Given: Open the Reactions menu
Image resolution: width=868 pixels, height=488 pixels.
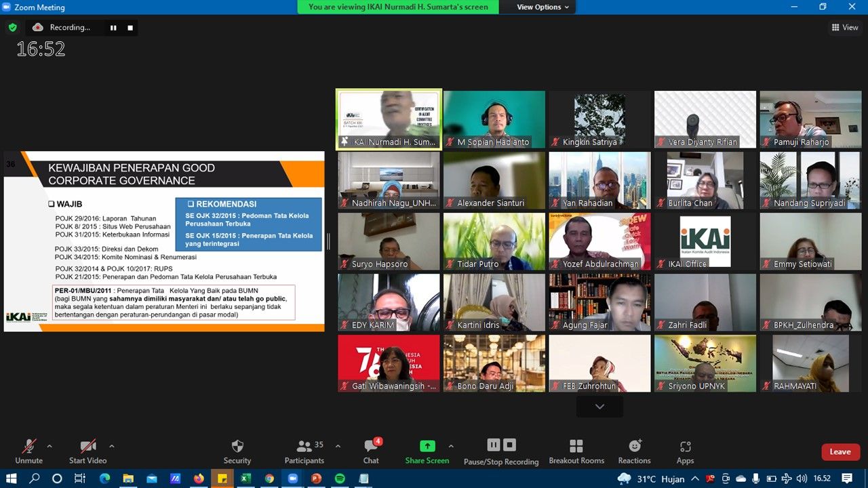Looking at the screenshot, I should 635,451.
